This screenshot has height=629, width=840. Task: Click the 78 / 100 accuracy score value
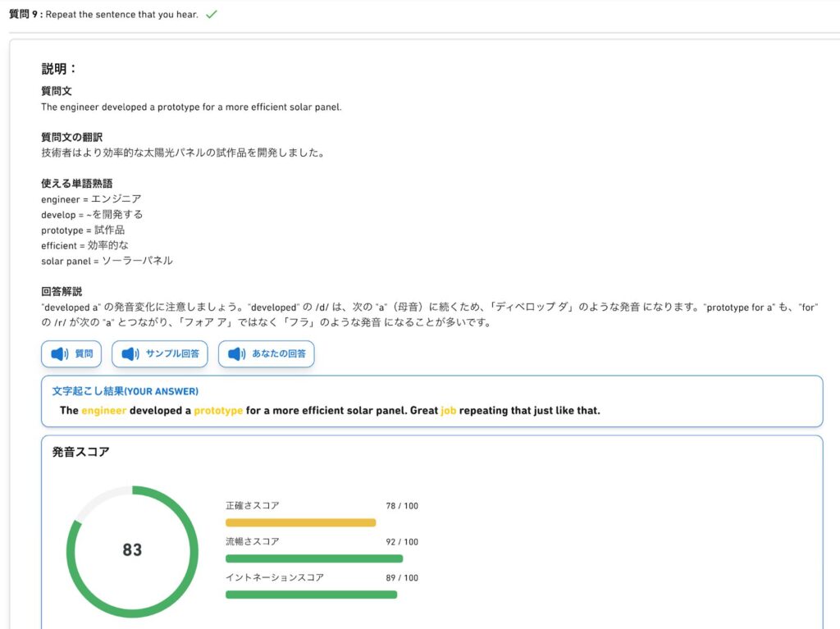coord(402,506)
